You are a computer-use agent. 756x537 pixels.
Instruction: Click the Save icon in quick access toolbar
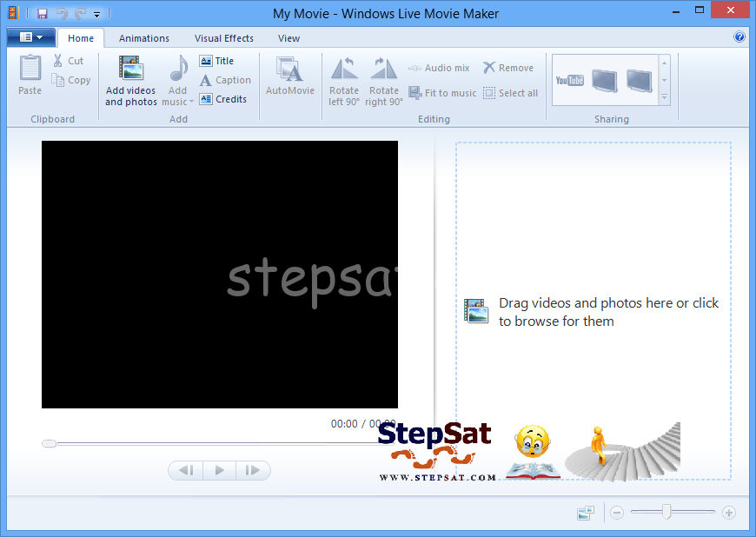coord(42,14)
